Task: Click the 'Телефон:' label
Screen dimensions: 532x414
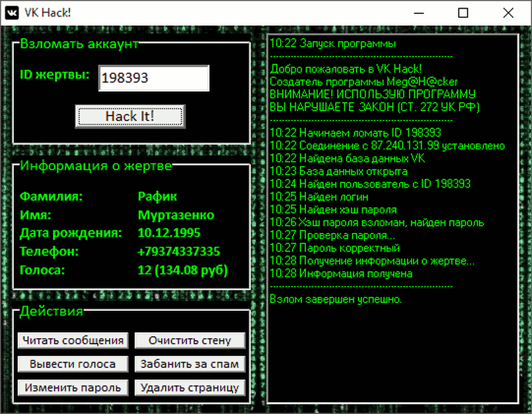Action: (x=49, y=252)
